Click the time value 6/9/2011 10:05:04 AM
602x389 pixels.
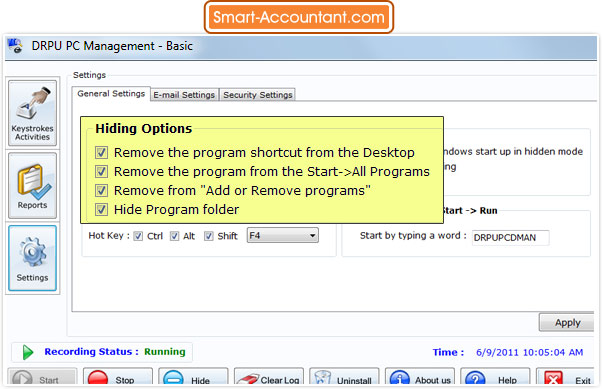[529, 352]
